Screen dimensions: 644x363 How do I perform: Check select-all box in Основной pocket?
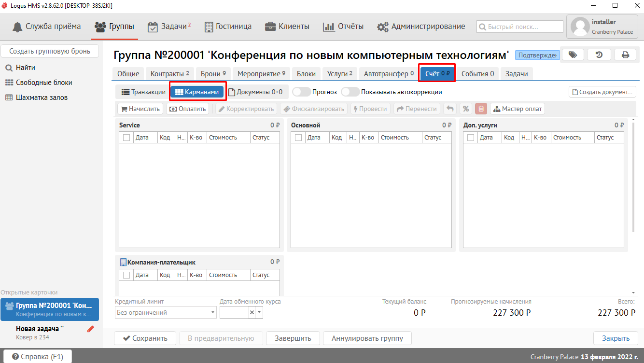click(298, 138)
